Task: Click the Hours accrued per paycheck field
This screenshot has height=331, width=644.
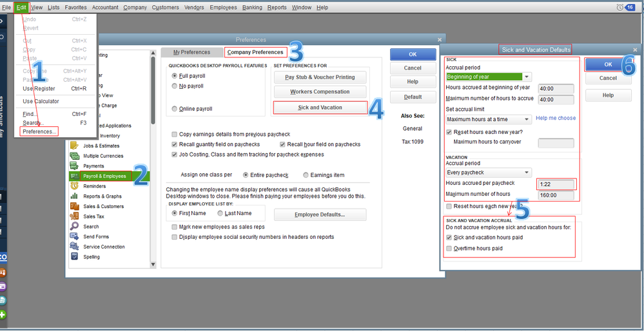Action: pyautogui.click(x=556, y=184)
